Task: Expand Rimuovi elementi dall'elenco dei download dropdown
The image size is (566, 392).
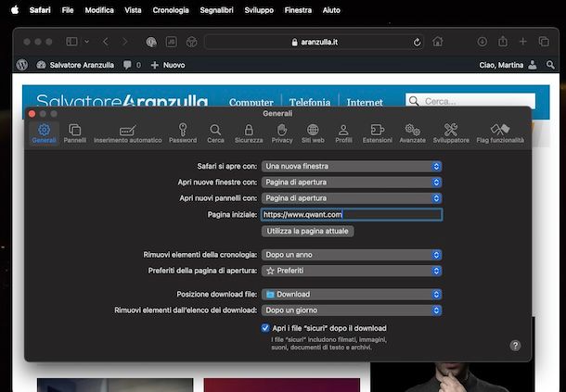Action: point(352,310)
